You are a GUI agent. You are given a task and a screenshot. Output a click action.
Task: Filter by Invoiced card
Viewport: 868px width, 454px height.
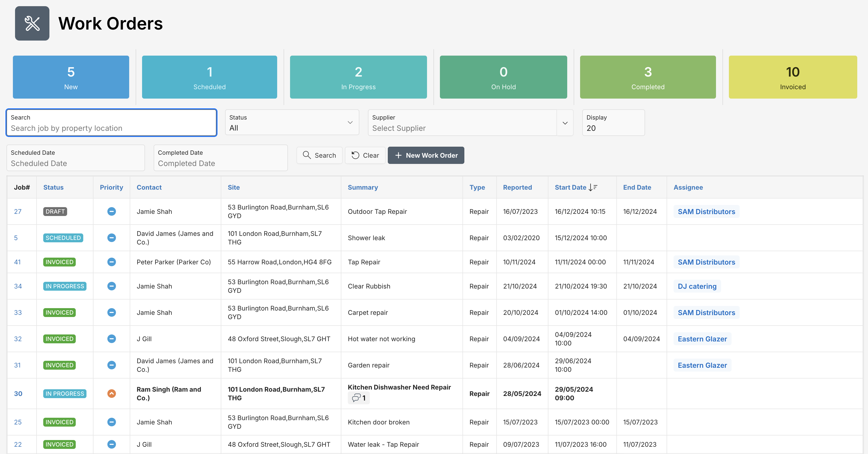tap(793, 77)
